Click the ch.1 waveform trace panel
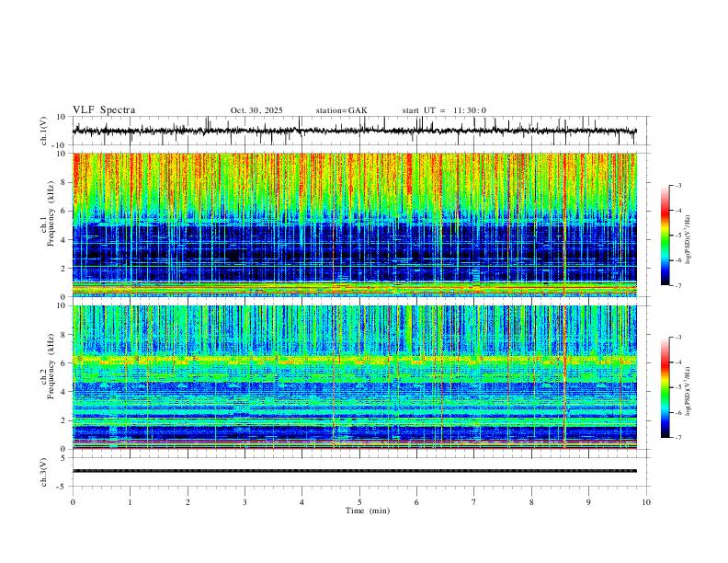728x563 pixels. click(x=361, y=131)
